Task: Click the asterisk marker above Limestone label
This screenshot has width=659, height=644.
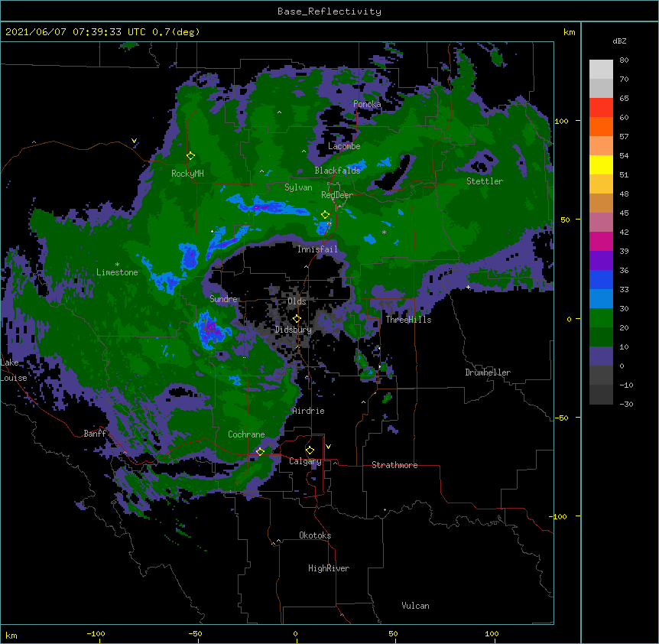Action: 117,265
